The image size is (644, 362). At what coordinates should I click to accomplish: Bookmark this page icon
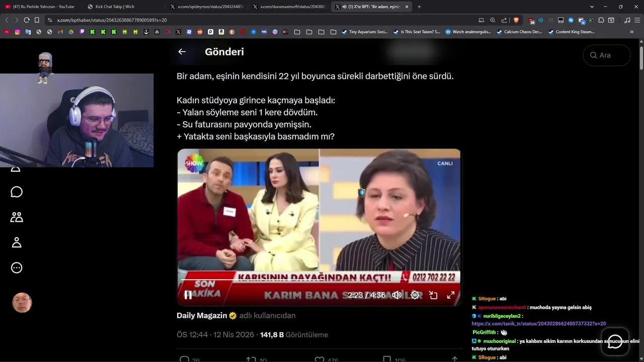coord(37,20)
